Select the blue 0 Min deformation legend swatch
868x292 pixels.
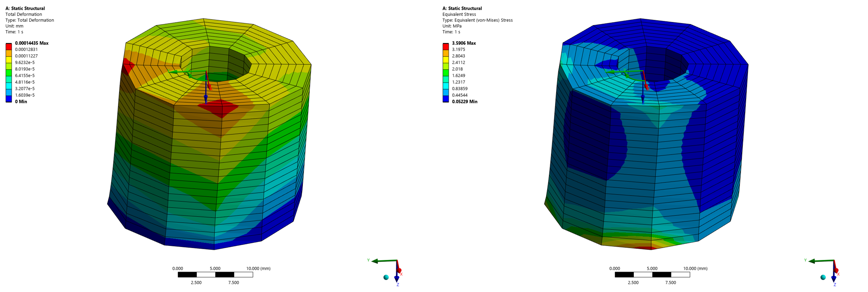coord(9,99)
